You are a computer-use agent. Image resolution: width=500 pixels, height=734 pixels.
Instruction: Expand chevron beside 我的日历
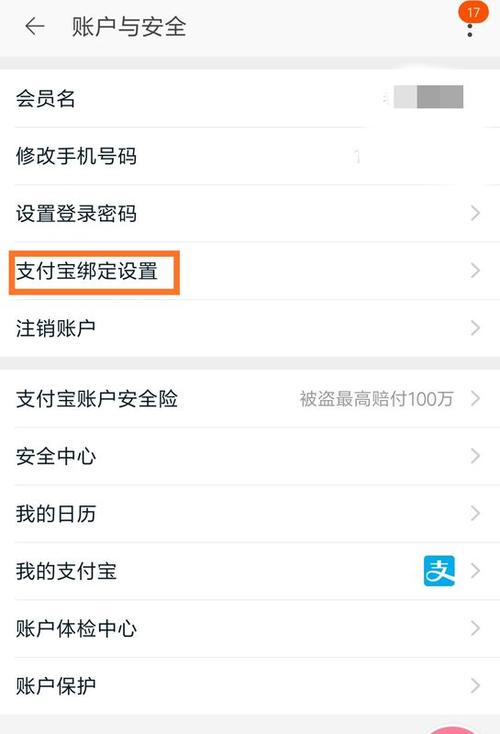coord(475,514)
